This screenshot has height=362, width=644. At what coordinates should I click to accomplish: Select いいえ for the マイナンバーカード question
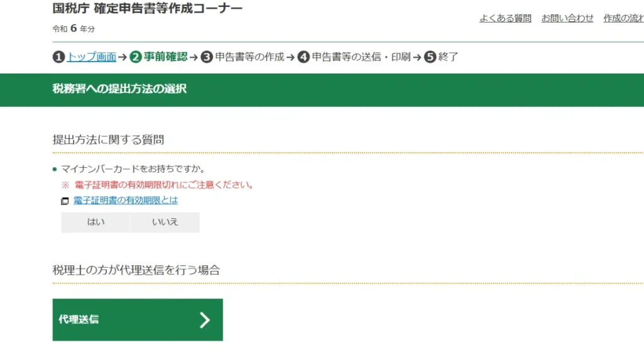[165, 222]
